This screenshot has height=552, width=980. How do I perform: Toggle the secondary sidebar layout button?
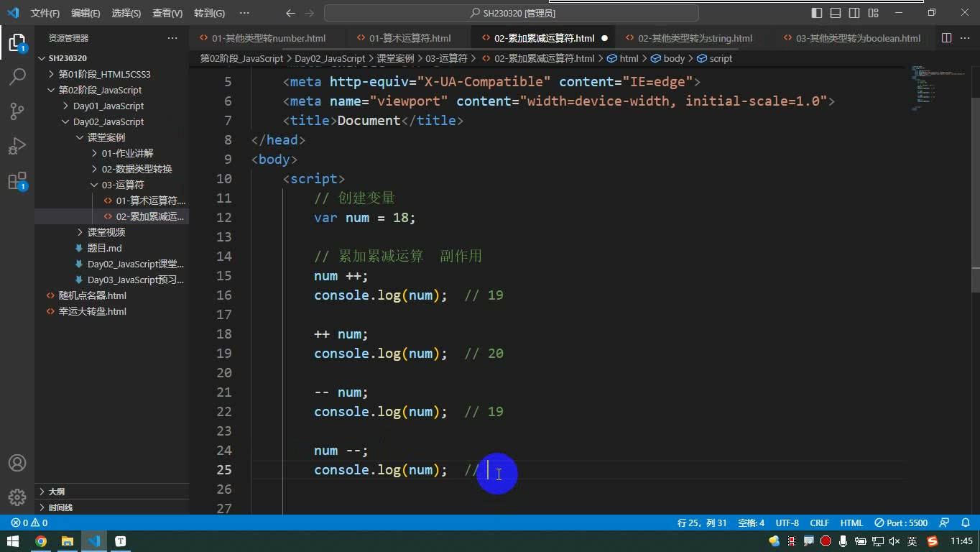[x=854, y=13]
